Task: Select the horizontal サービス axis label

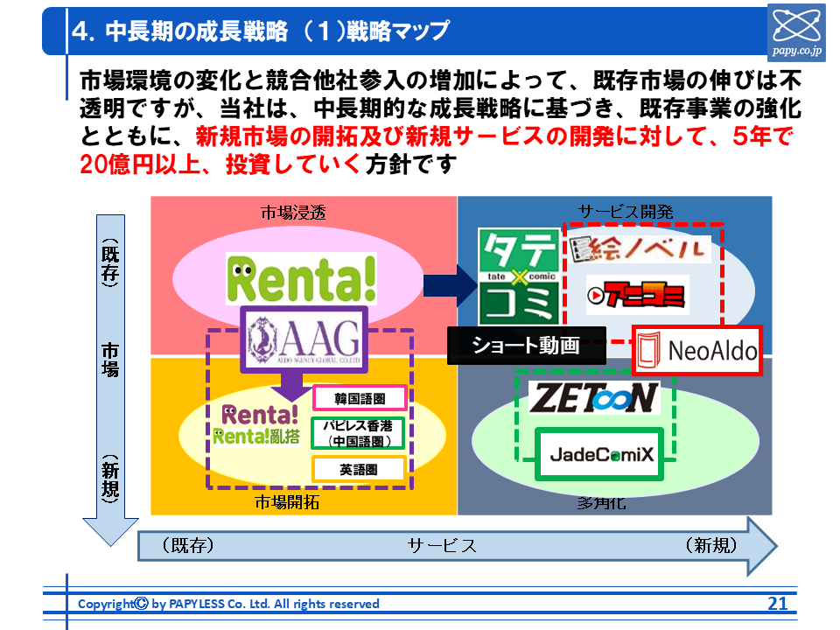Action: [x=442, y=546]
